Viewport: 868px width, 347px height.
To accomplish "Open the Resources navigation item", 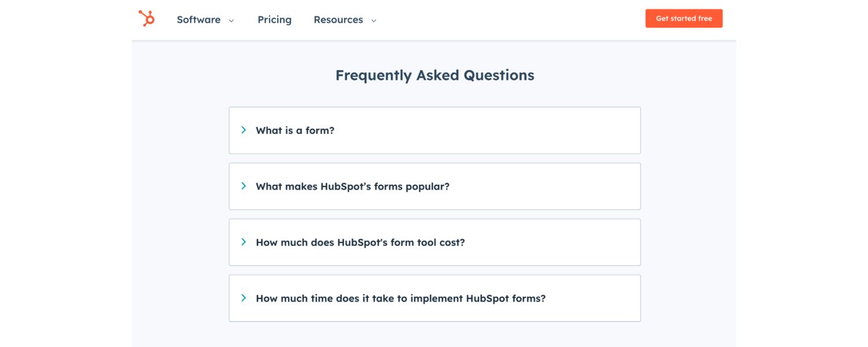I will tap(338, 19).
